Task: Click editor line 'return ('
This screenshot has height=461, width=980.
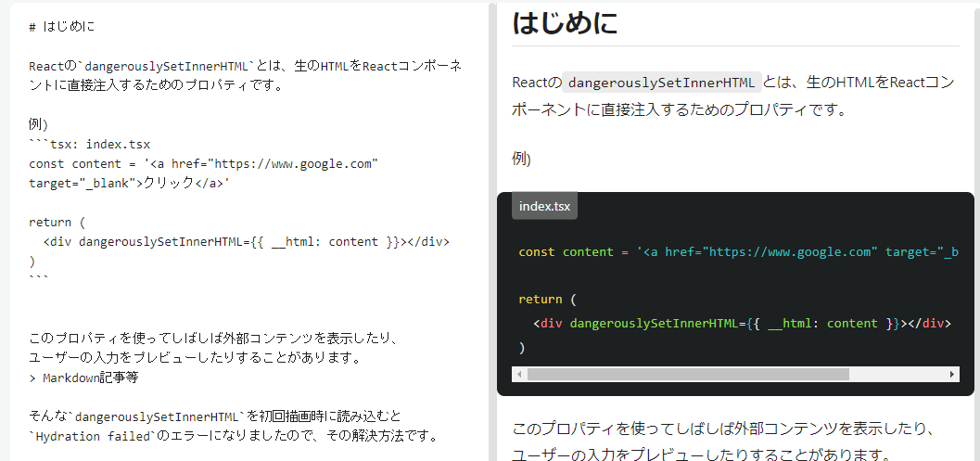Action: pyautogui.click(x=57, y=222)
